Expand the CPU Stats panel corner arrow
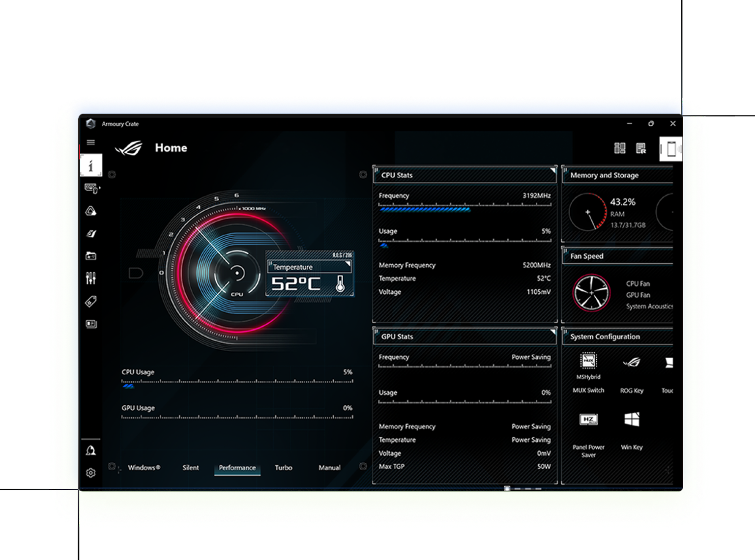 (x=552, y=170)
